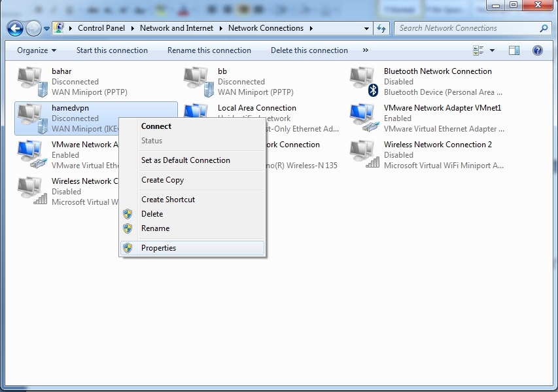Click 'VMware Network Adapter VMnet1' text

coord(442,108)
